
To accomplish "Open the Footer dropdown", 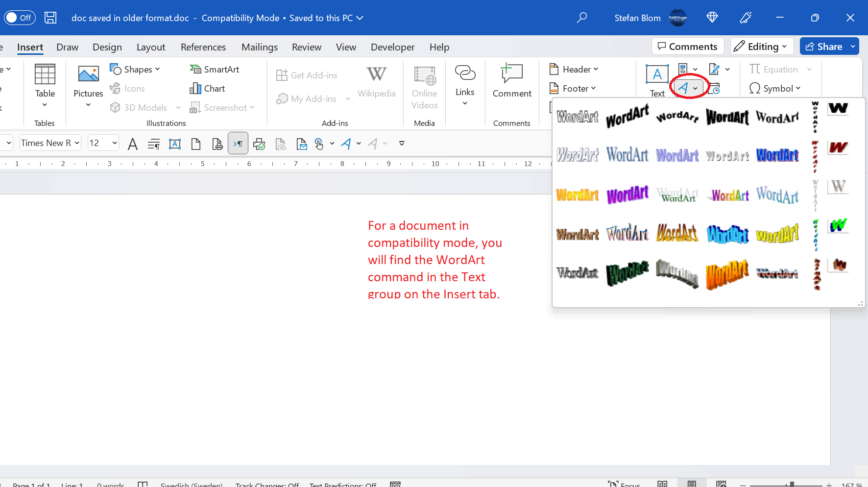I will pyautogui.click(x=573, y=89).
